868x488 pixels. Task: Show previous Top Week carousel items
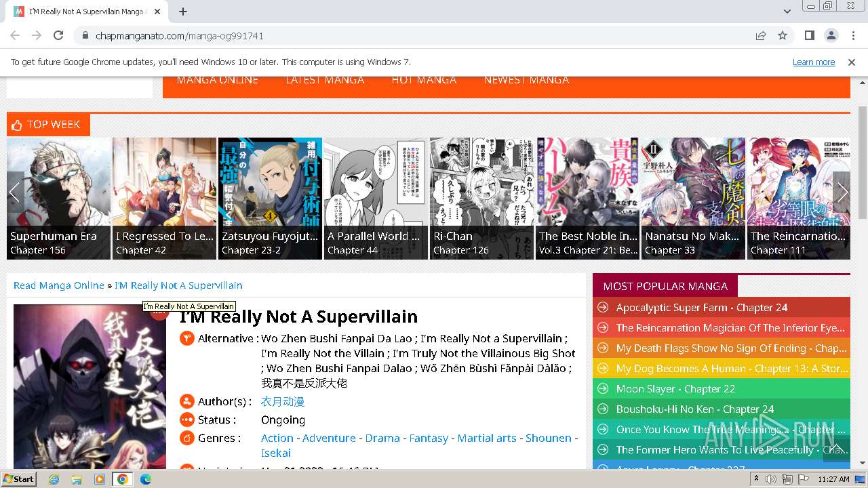14,192
